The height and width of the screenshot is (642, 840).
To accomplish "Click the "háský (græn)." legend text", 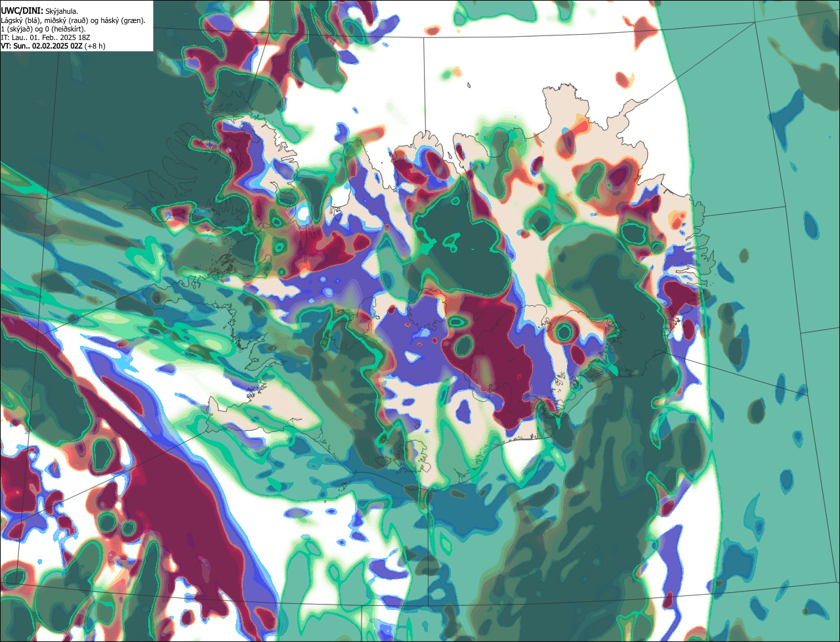I will 123,20.
